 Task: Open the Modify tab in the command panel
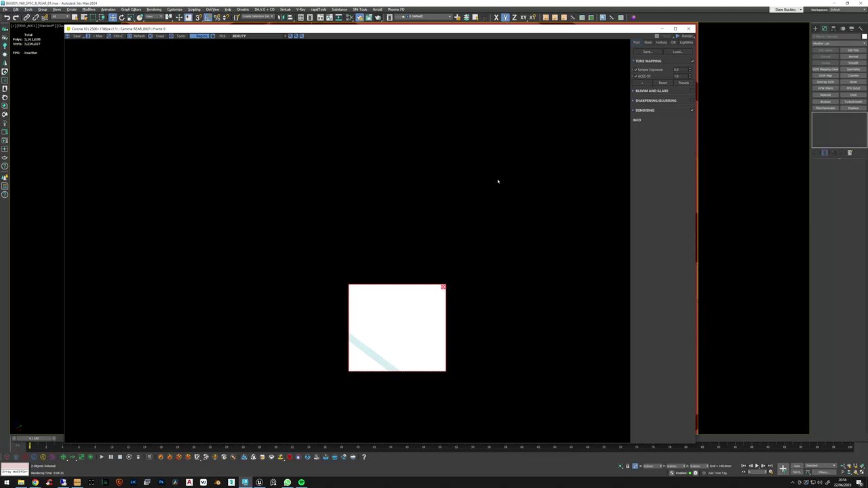[825, 28]
